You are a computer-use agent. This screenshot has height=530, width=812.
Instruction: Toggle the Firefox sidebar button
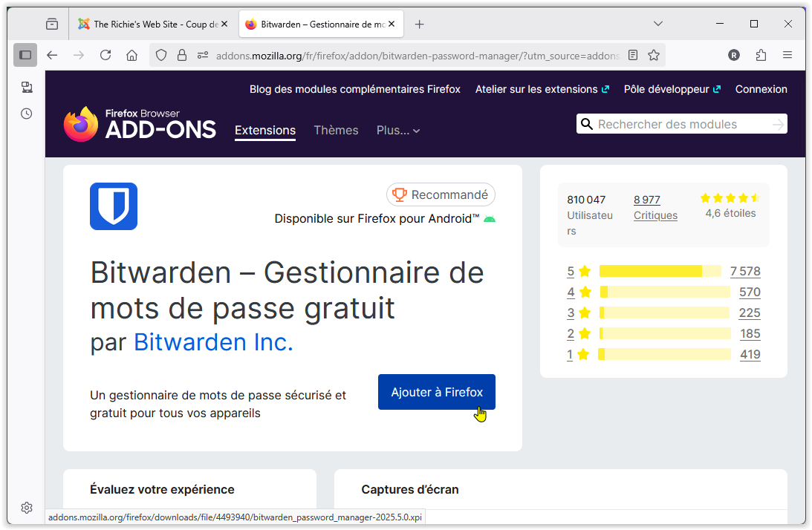click(x=25, y=55)
